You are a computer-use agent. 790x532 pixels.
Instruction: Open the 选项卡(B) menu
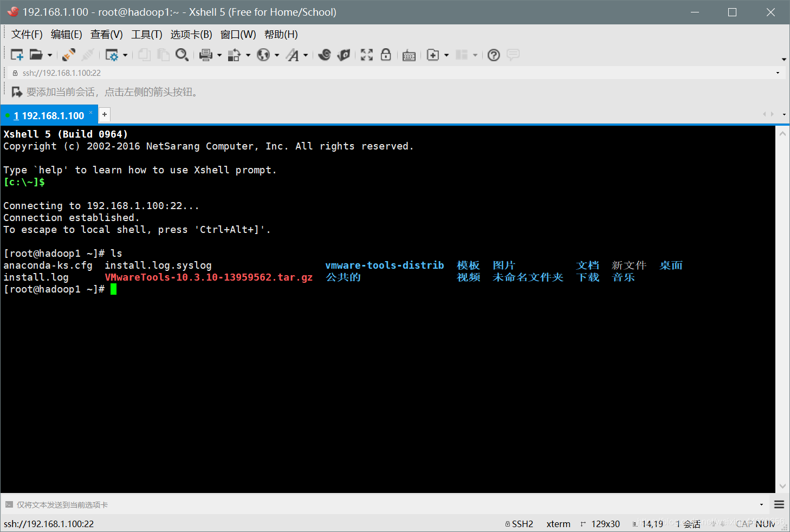[x=191, y=35]
